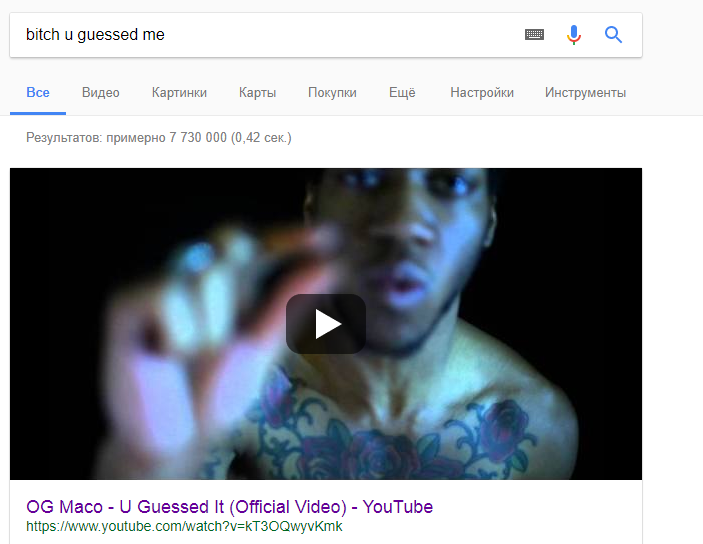Expand the Ещё more menu
The height and width of the screenshot is (544, 703).
click(x=402, y=93)
